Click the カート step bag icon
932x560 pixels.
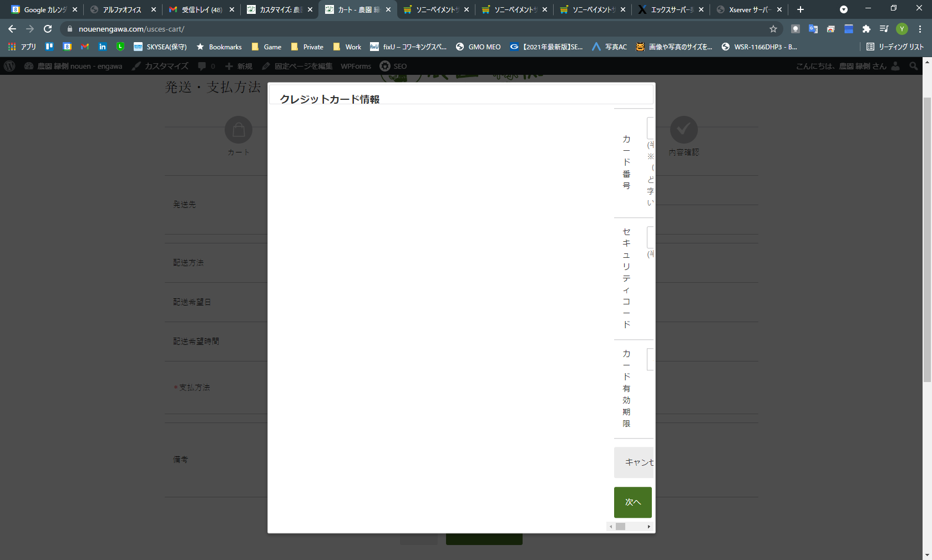coord(239,130)
